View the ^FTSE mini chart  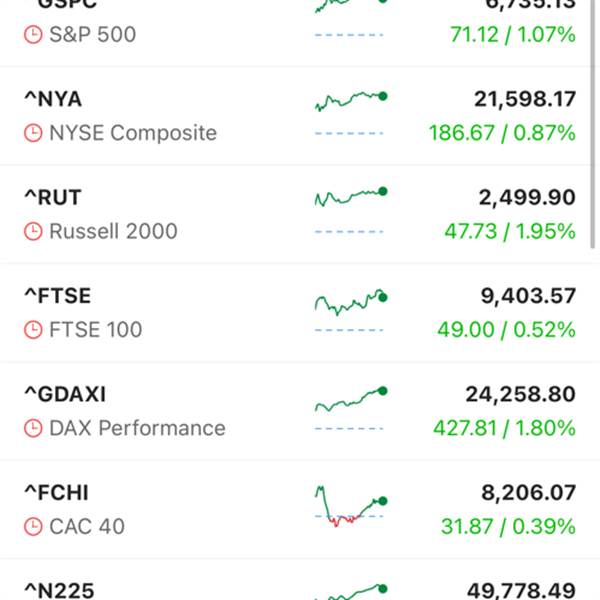[x=350, y=300]
